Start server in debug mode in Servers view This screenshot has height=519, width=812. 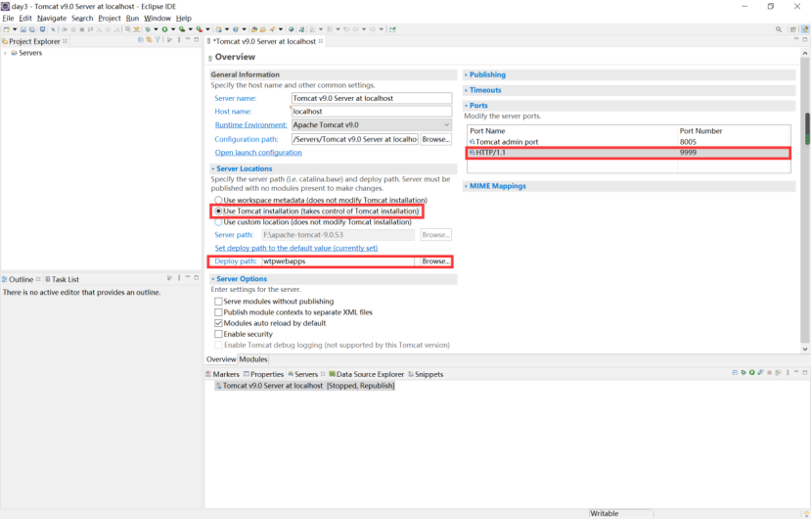coord(744,372)
